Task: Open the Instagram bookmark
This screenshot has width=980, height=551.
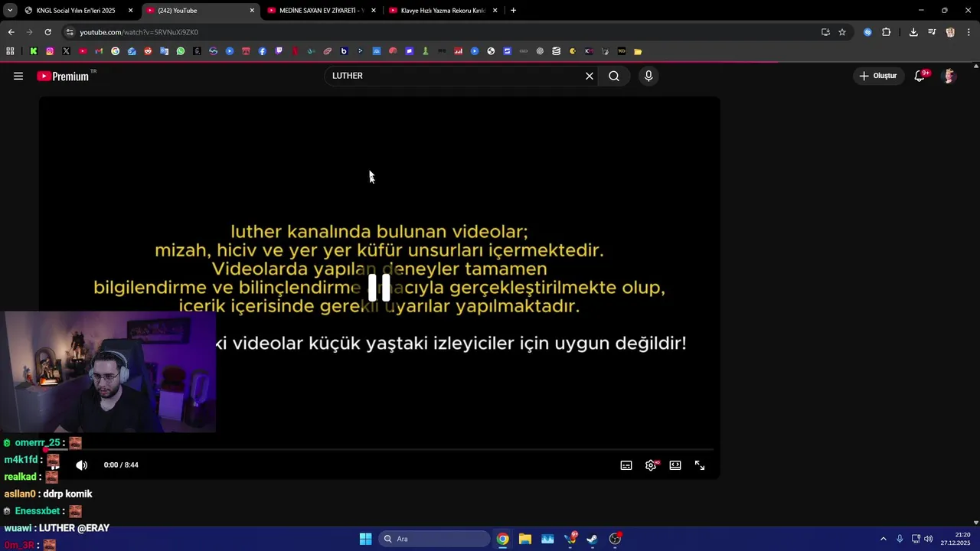Action: pos(50,51)
